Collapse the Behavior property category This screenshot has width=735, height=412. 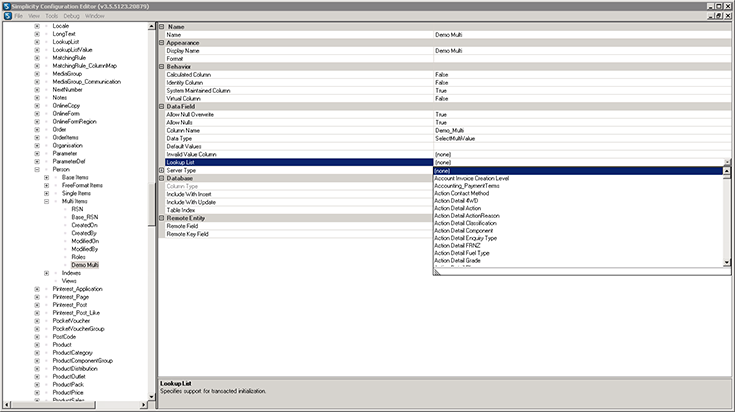point(163,67)
